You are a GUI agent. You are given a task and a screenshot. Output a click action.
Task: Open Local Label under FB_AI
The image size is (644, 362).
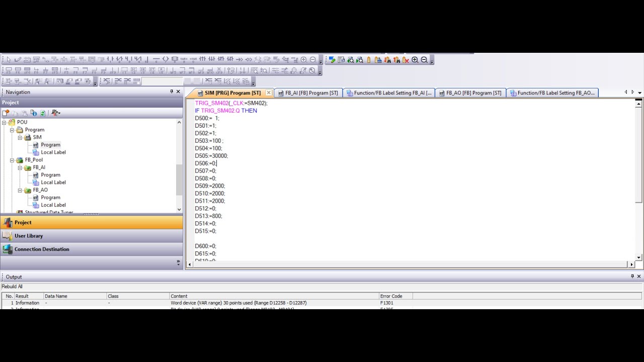coord(53,183)
